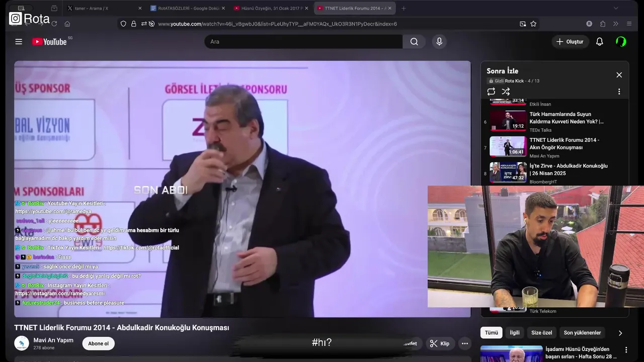The height and width of the screenshot is (362, 644).
Task: Click the search magnifier button
Action: coord(414,42)
